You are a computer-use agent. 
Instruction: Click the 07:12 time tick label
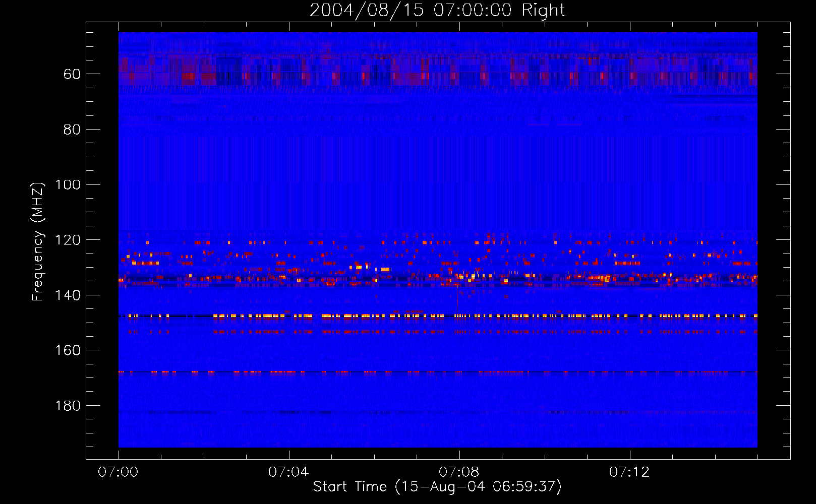(629, 472)
